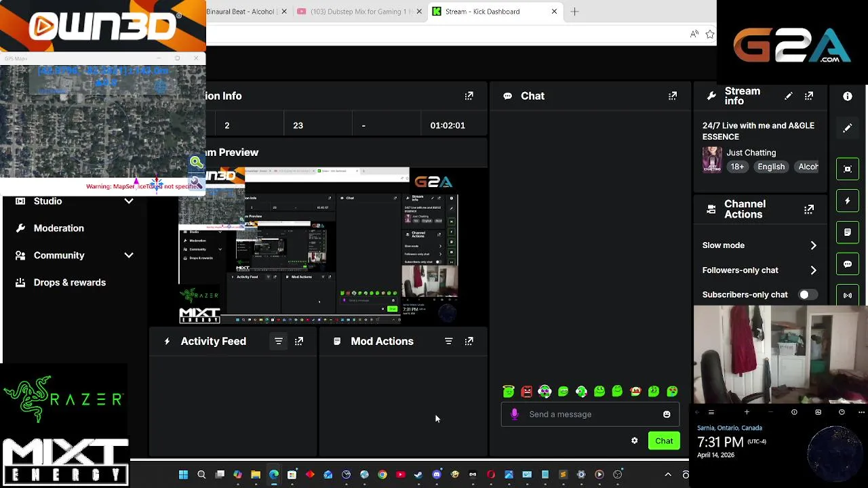Open the clock widget more options ellipsis
This screenshot has width=868, height=488.
coord(861,412)
